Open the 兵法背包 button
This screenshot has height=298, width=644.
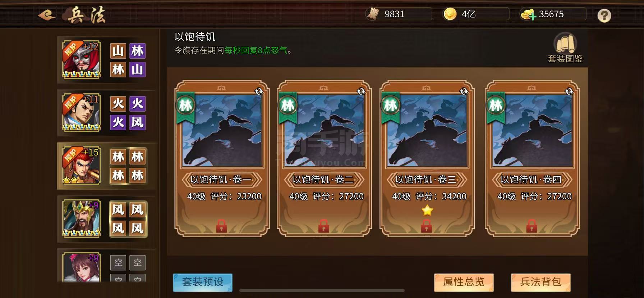pos(541,282)
